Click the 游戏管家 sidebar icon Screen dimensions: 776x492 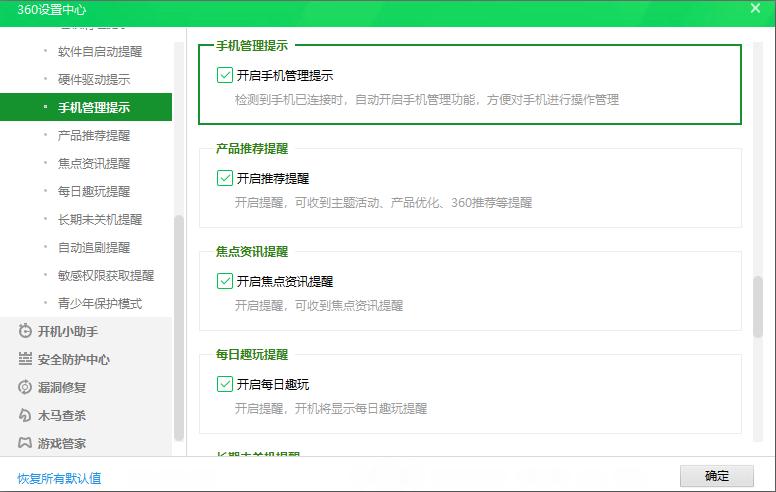pos(25,443)
